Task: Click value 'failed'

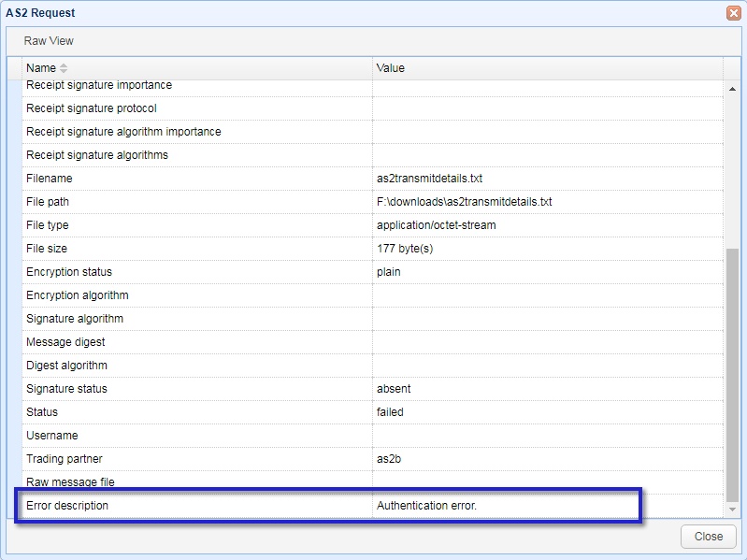Action: 390,412
